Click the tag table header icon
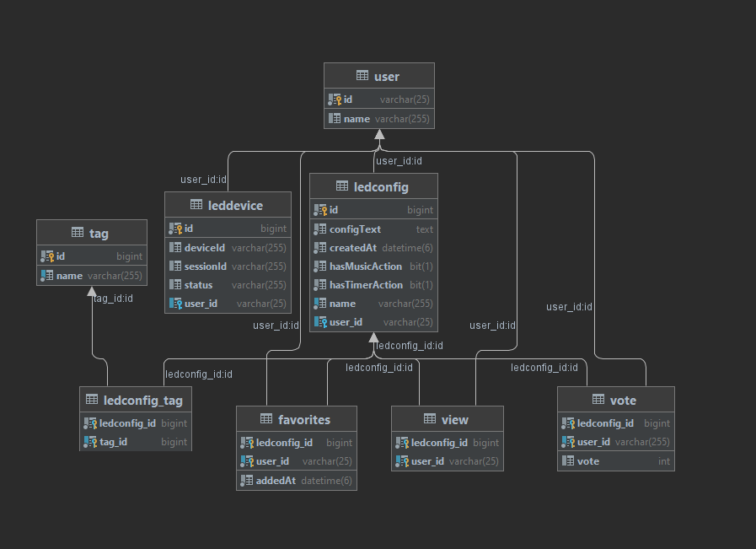The height and width of the screenshot is (549, 756). click(78, 233)
